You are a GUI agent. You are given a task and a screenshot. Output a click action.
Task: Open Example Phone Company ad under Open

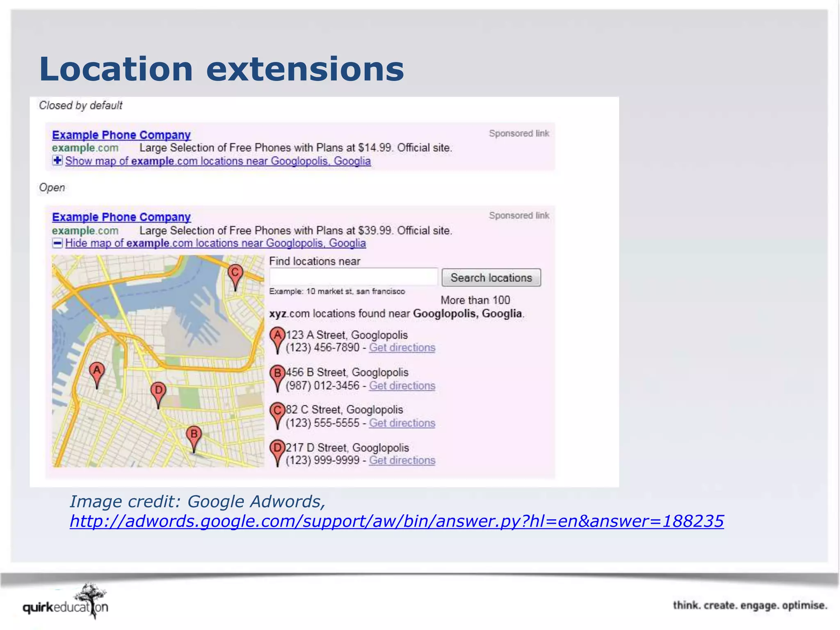[x=121, y=217]
